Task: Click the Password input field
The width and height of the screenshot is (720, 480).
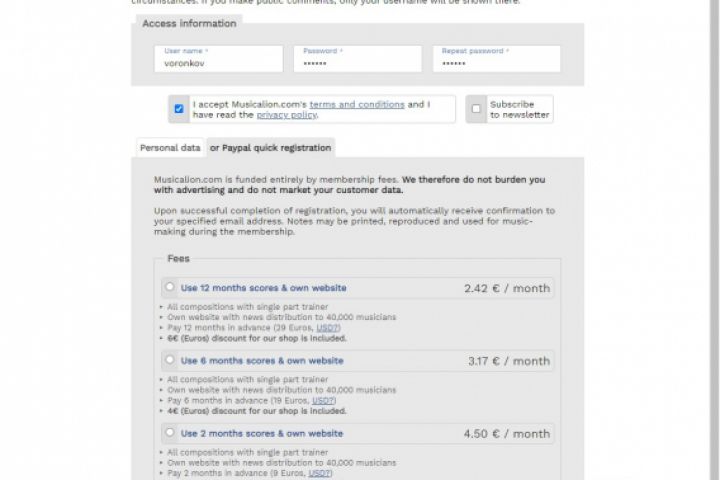Action: click(357, 62)
